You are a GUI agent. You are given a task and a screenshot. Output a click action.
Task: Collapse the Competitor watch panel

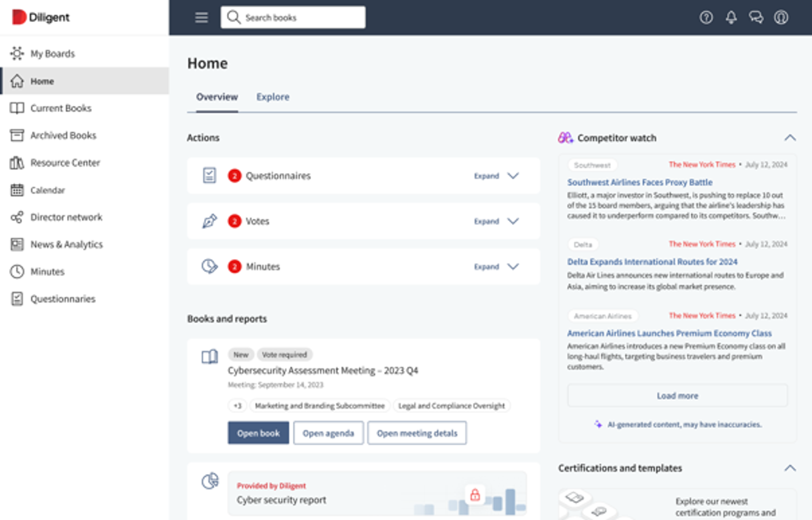point(790,137)
